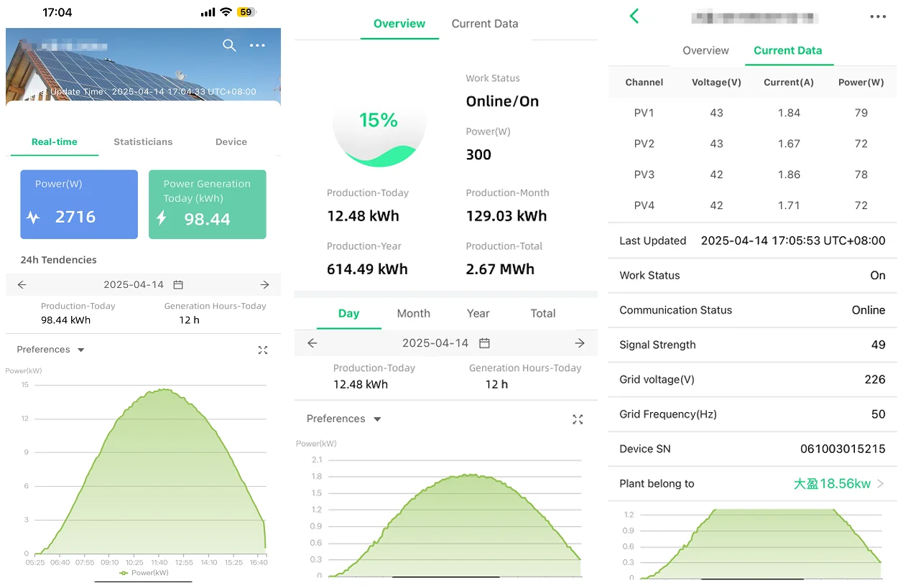Select the Month production tab
The height and width of the screenshot is (588, 898).
[x=414, y=314]
